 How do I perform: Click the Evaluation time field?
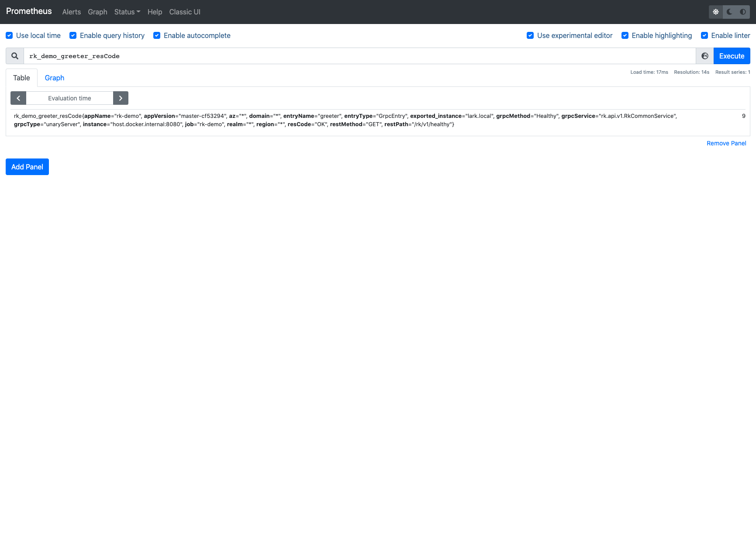[x=69, y=98]
